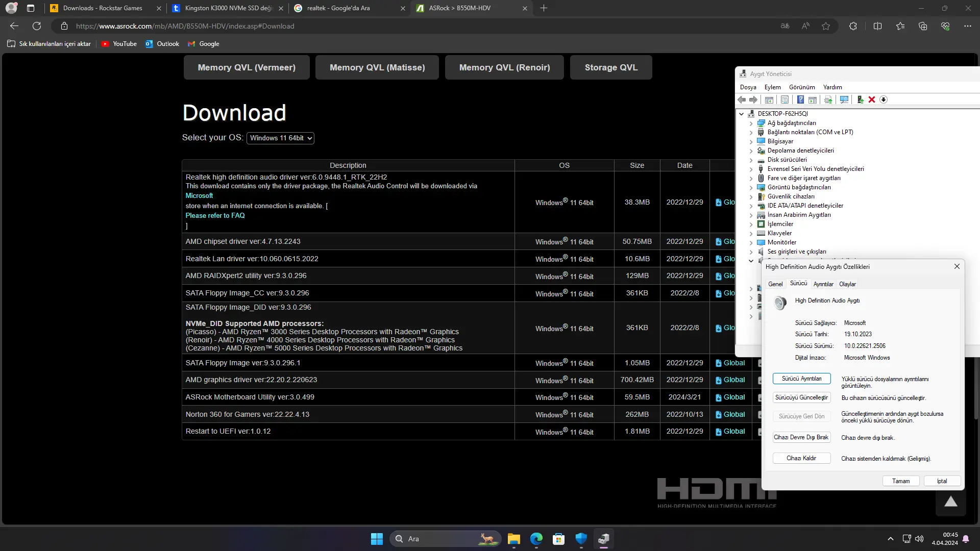Click the Scan for hardware changes monitor icon
The width and height of the screenshot is (980, 551).
click(844, 100)
